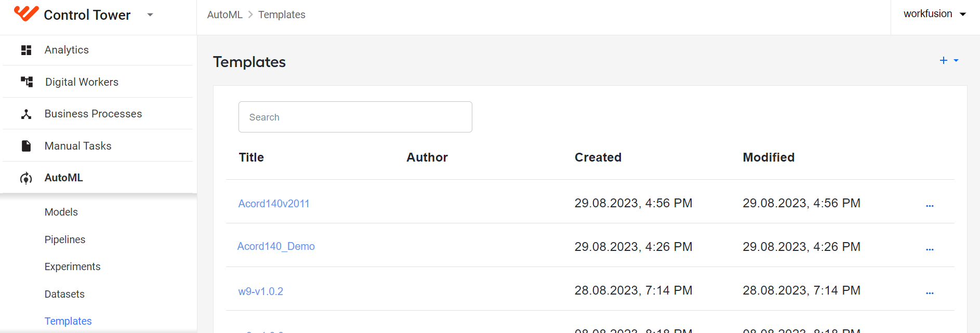Viewport: 980px width, 333px height.
Task: Open the workfusion user dropdown
Action: coord(934,14)
